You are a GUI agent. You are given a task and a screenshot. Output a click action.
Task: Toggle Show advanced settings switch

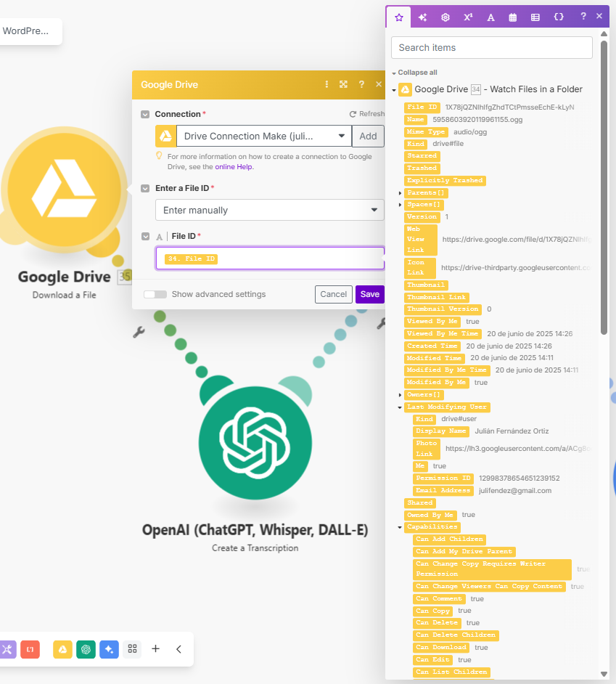coord(155,295)
